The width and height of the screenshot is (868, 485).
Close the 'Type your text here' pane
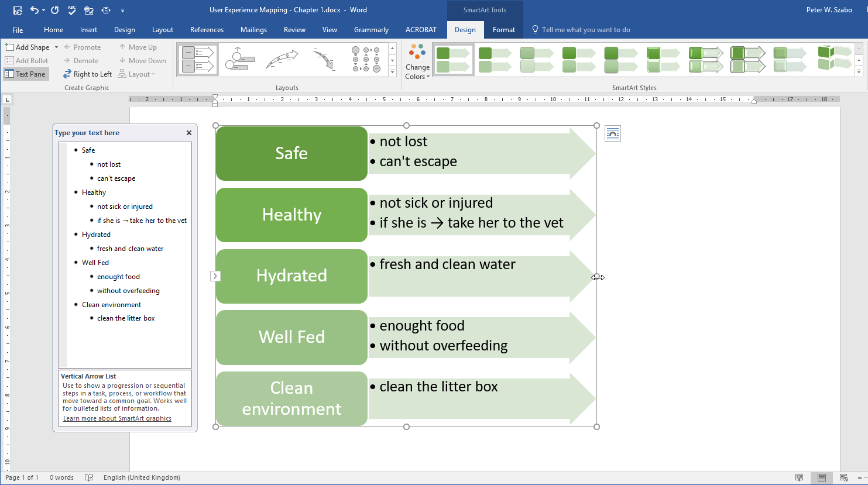pos(189,133)
